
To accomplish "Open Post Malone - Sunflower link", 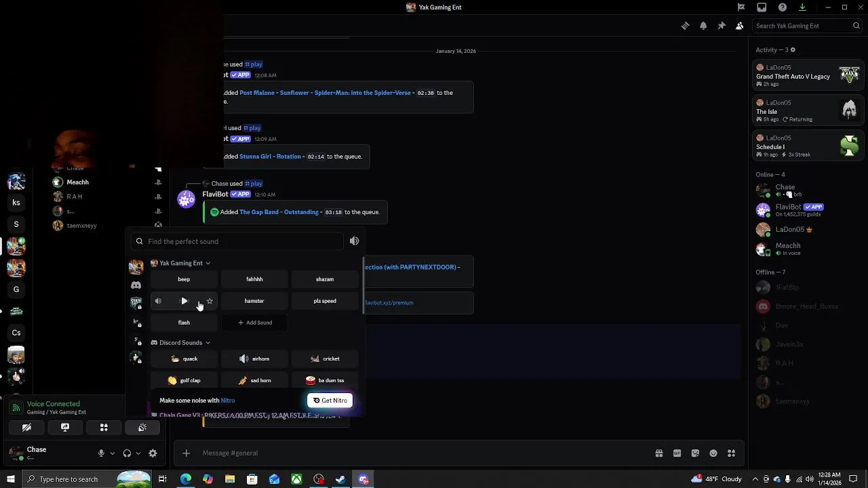I will pos(325,93).
